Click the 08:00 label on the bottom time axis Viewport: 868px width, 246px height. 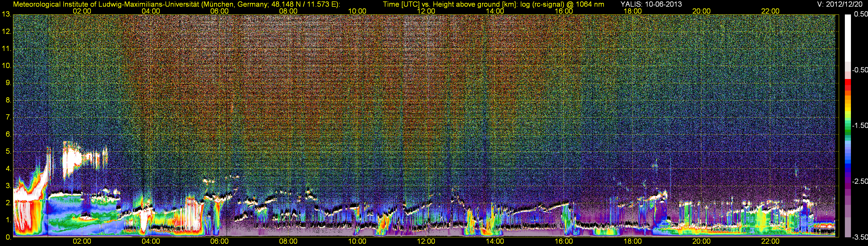click(288, 241)
